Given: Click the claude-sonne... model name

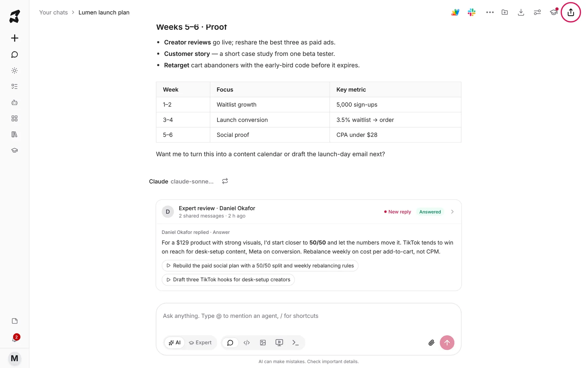Looking at the screenshot, I should click(192, 182).
